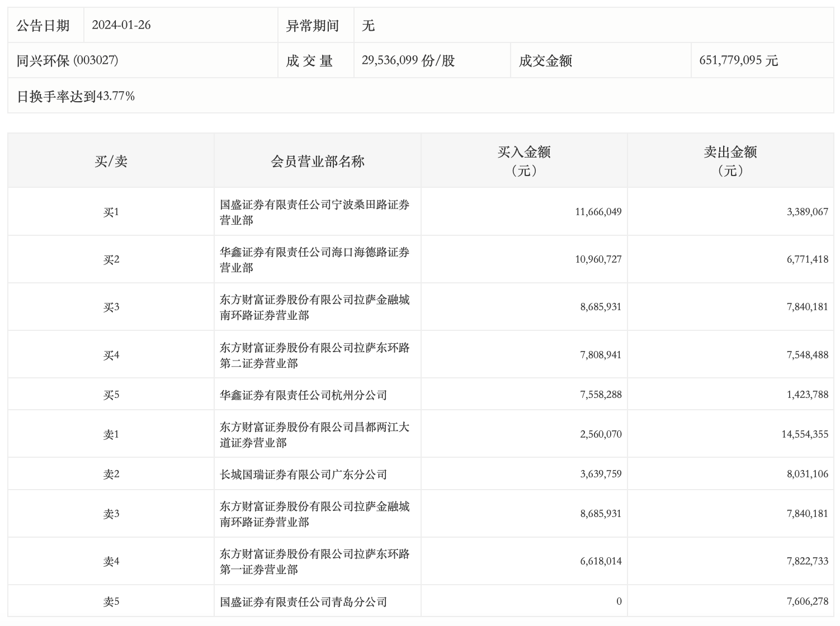Viewport: 840px width, 626px height.
Task: Click the 成交金额 value 651,779,095 元
Action: click(x=738, y=60)
